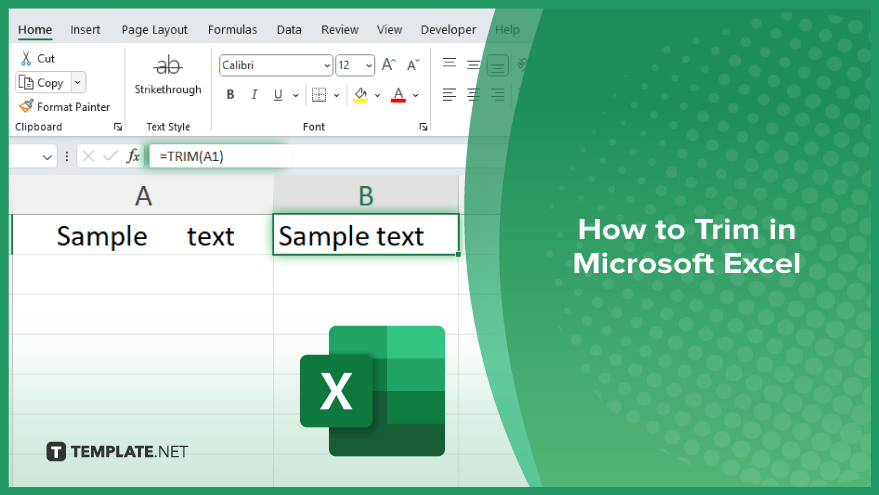879x495 pixels.
Task: Toggle Underline formatting
Action: (278, 95)
